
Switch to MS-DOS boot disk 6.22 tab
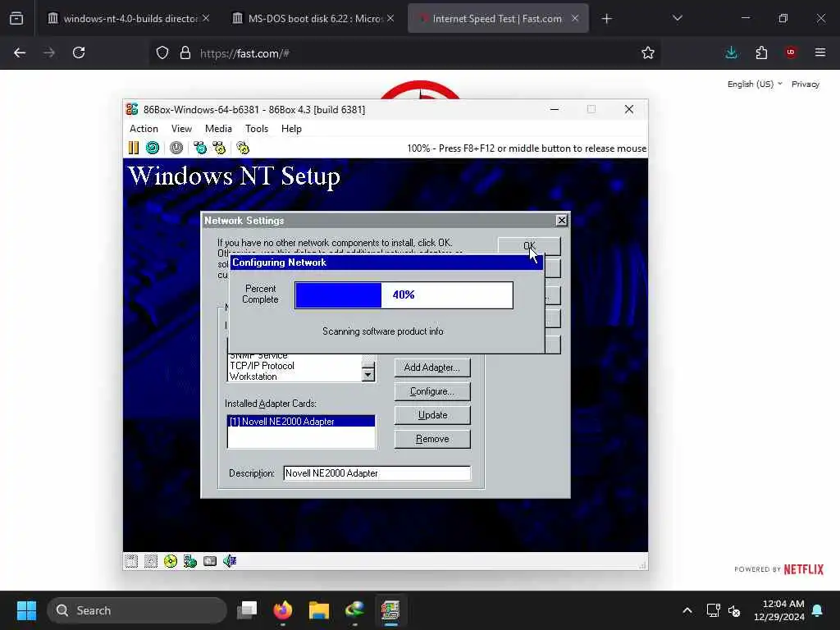point(314,19)
